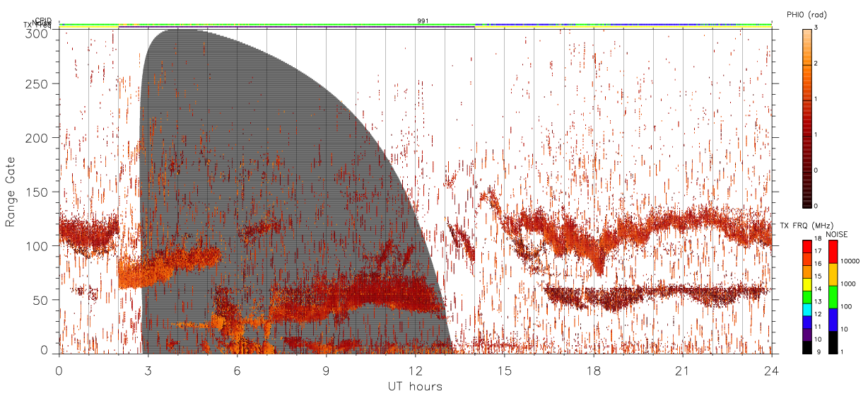Select the "TX FRQ (MHz)" legend title
This screenshot has height=401, width=868.
tap(807, 226)
